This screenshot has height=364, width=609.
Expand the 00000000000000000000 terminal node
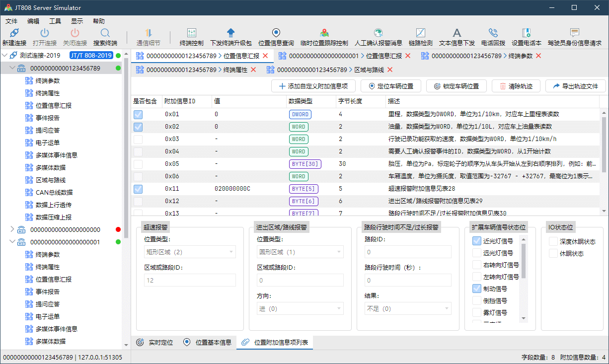(x=12, y=229)
